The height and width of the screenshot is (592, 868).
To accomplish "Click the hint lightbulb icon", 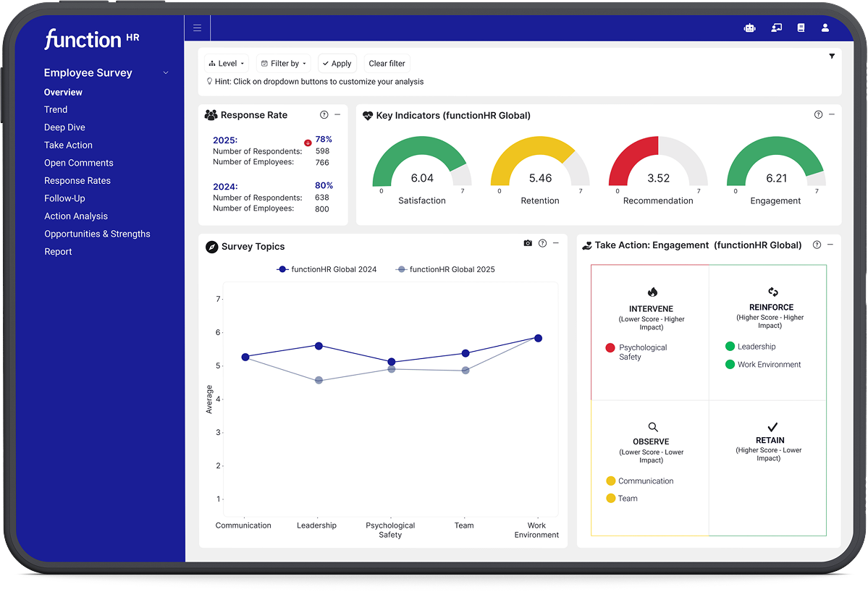I will (x=209, y=81).
